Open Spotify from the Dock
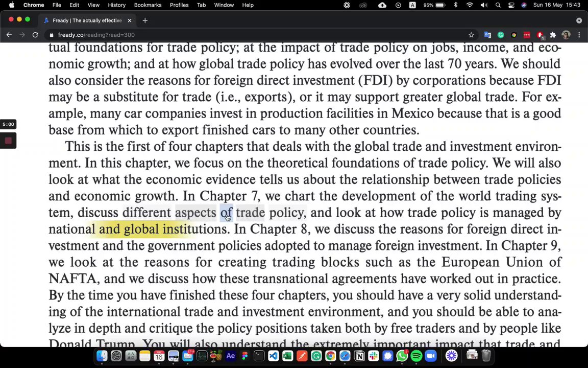588x368 pixels. tap(416, 356)
